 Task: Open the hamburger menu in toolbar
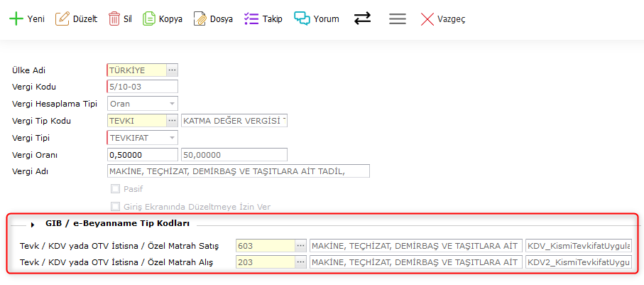point(398,19)
